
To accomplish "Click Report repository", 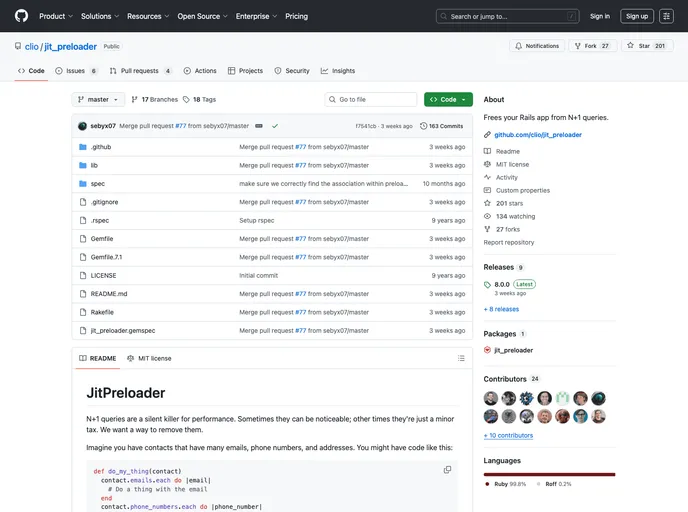I will 509,243.
